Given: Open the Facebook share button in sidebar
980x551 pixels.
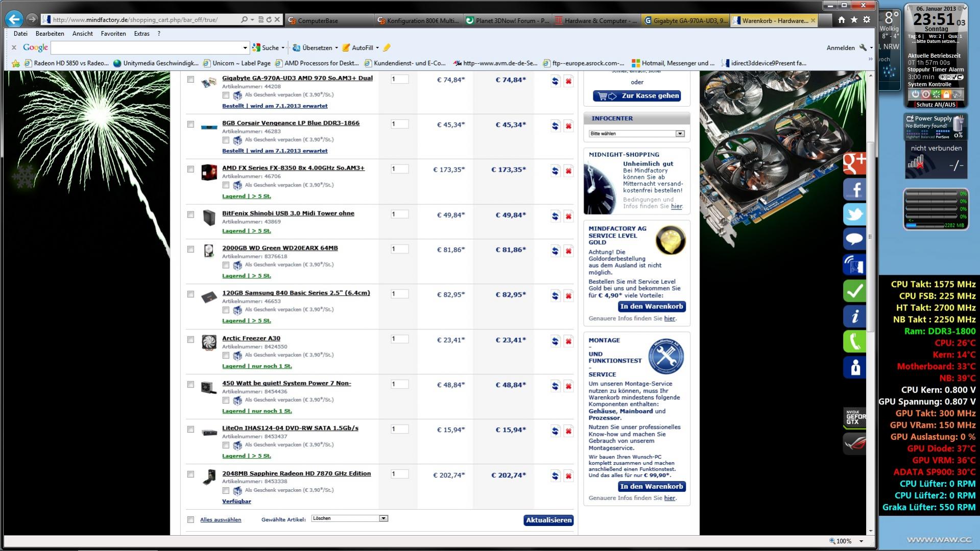Looking at the screenshot, I should tap(854, 189).
